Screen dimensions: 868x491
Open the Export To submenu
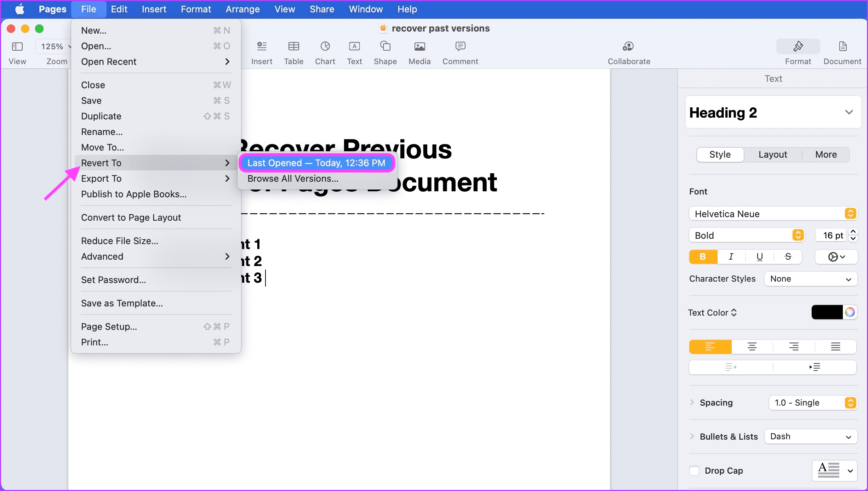156,179
